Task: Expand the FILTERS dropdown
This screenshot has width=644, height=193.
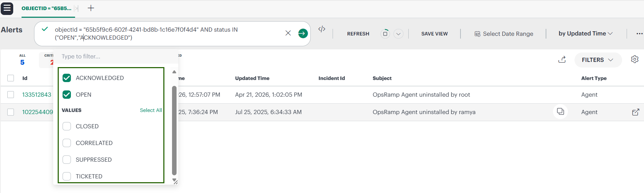Action: [597, 60]
